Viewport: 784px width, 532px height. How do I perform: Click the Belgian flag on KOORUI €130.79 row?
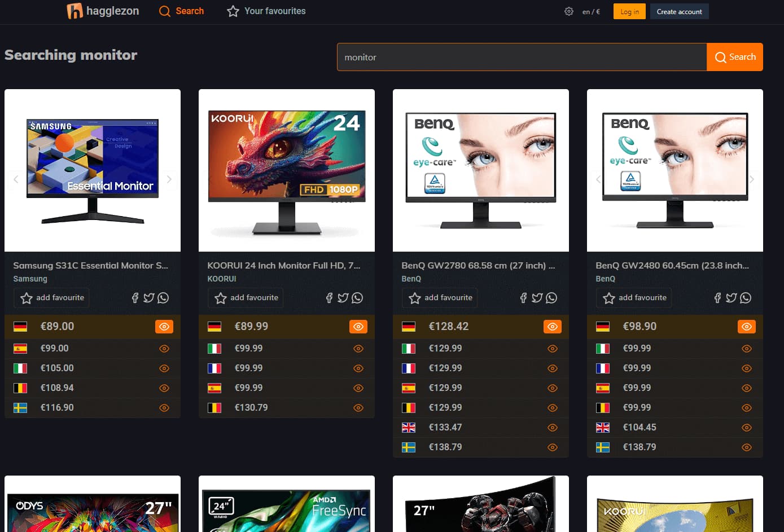click(214, 408)
